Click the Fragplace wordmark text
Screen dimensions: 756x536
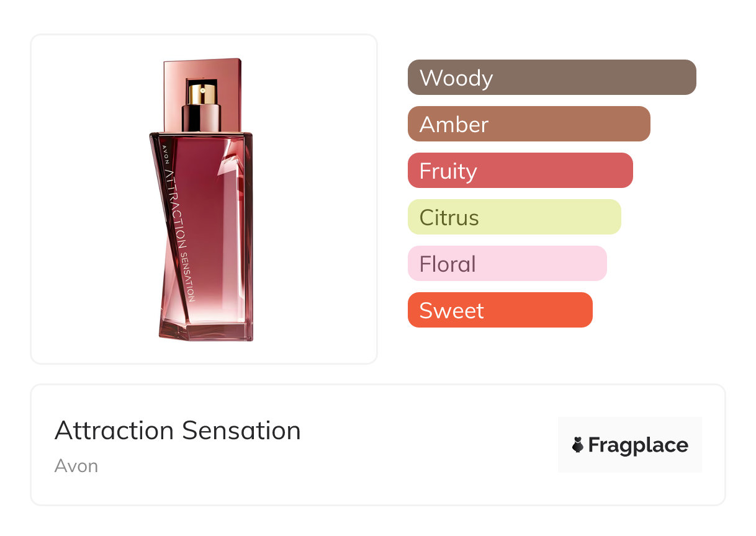tap(638, 445)
